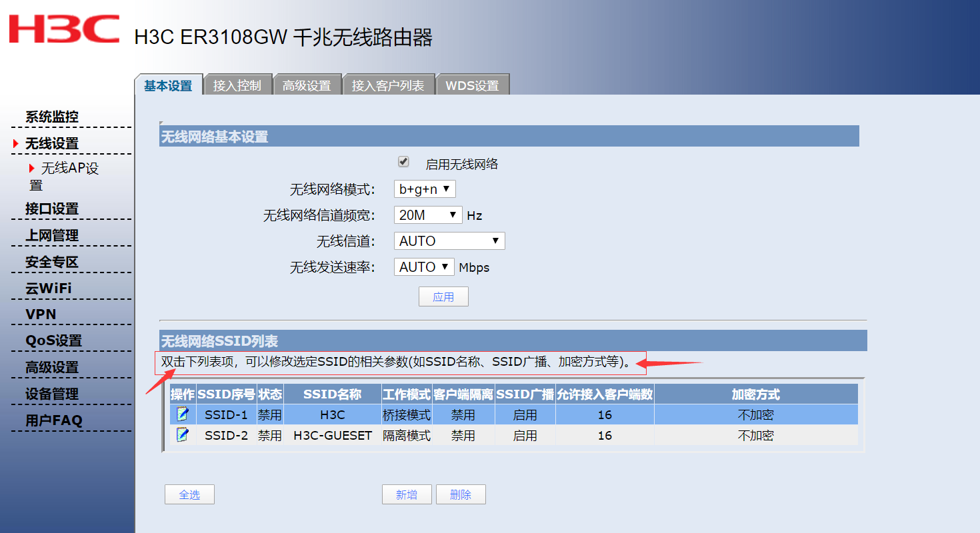
Task: Go to 安全专区 in the sidebar
Action: (x=52, y=262)
